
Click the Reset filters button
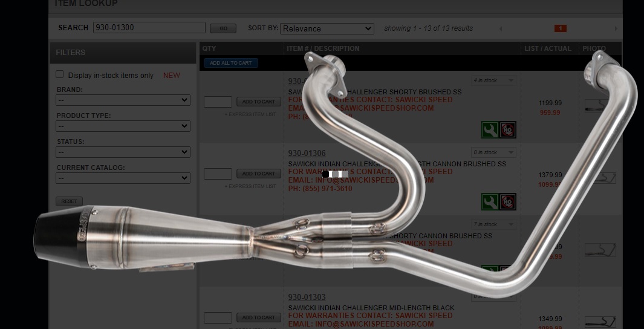click(69, 201)
